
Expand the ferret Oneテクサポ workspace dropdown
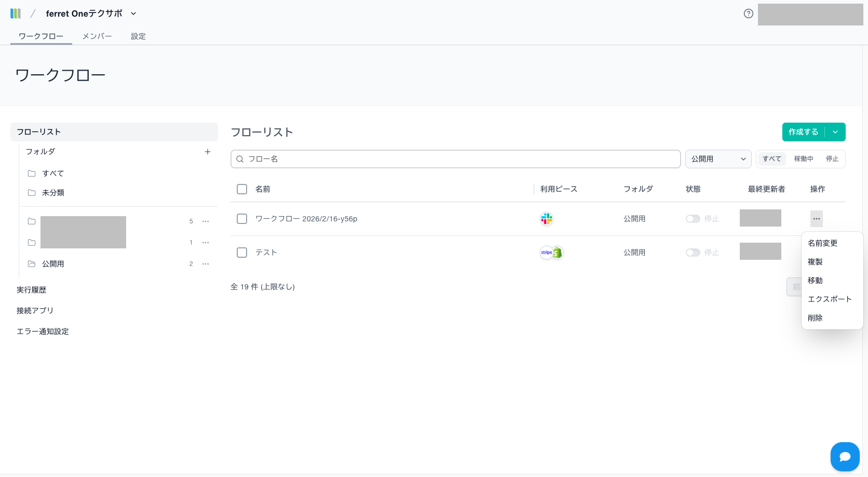[133, 14]
